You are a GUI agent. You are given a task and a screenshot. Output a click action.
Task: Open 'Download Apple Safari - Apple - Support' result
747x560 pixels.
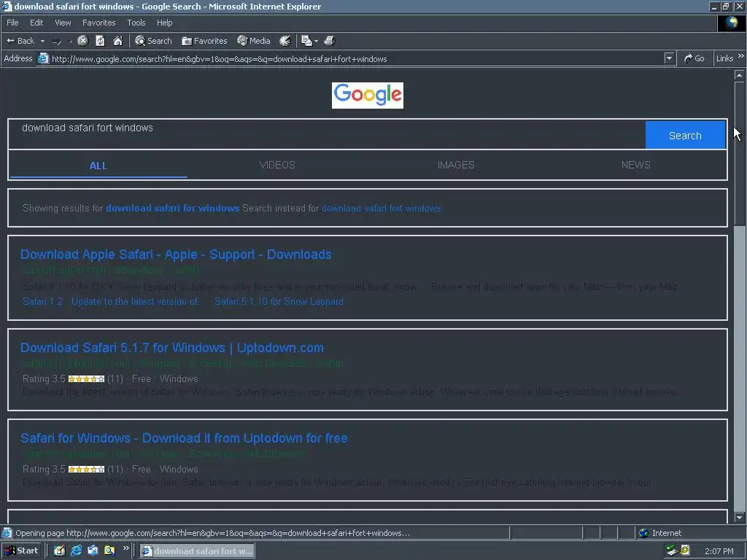176,254
